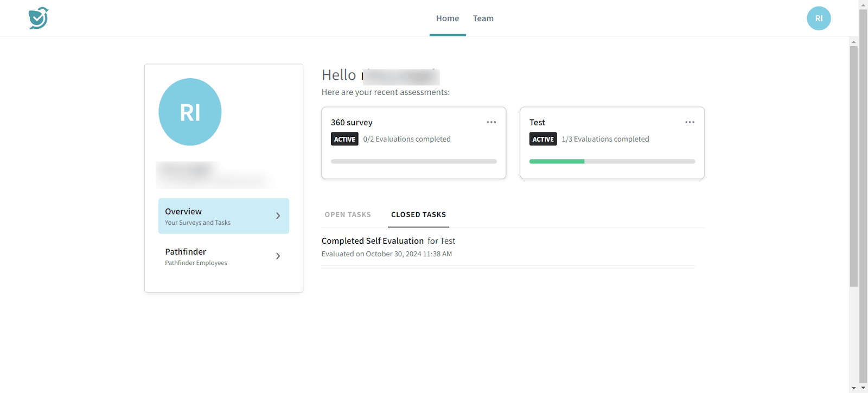This screenshot has height=393, width=868.
Task: Click the large RI profile picture
Action: [x=190, y=112]
